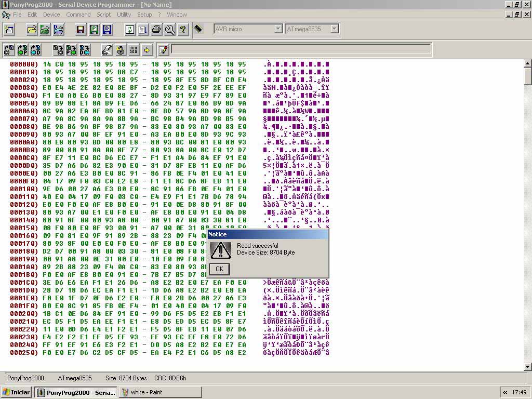Screen dimensions: 532x399
Task: Save program file with the green P floppy
Action: point(94,30)
